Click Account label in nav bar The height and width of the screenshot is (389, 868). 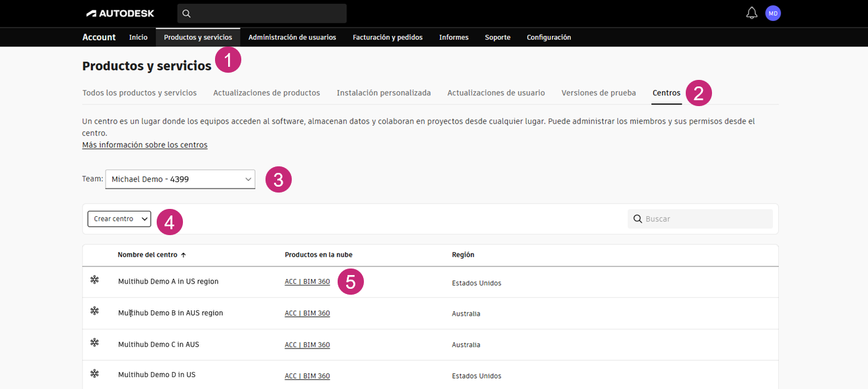pos(99,37)
